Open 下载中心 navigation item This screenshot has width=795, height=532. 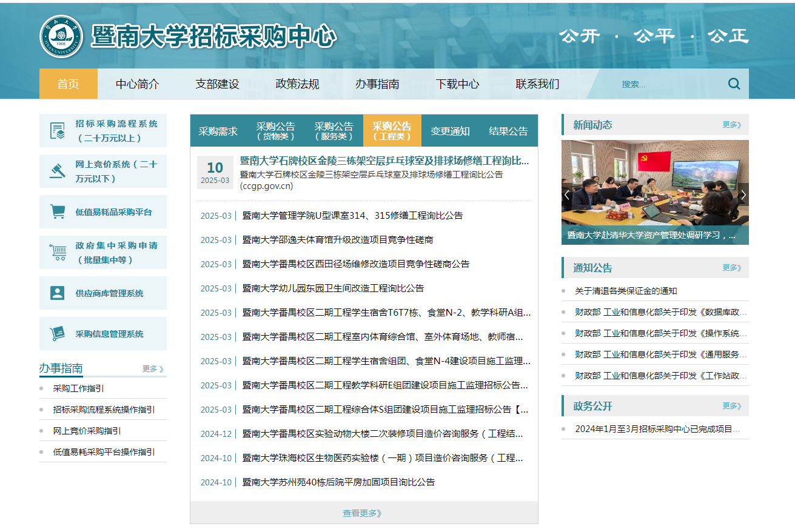pos(457,84)
